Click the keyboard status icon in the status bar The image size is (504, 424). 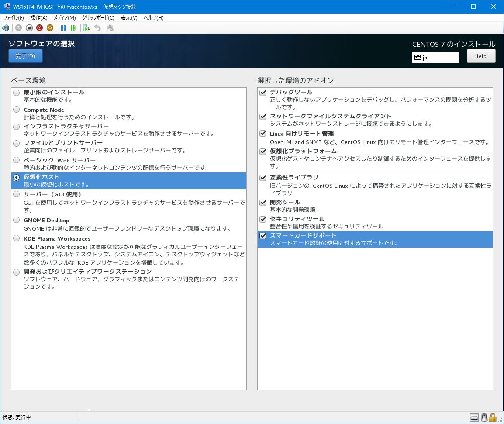click(474, 417)
